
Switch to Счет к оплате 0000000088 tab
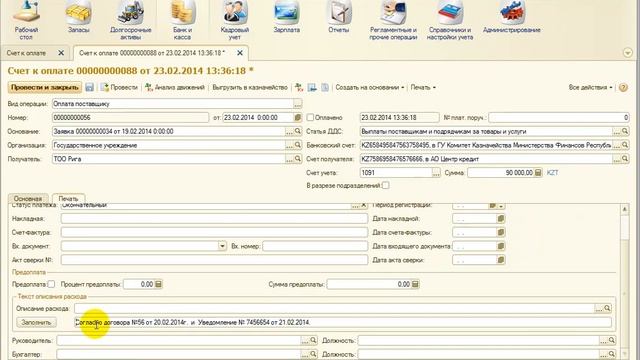(152, 53)
